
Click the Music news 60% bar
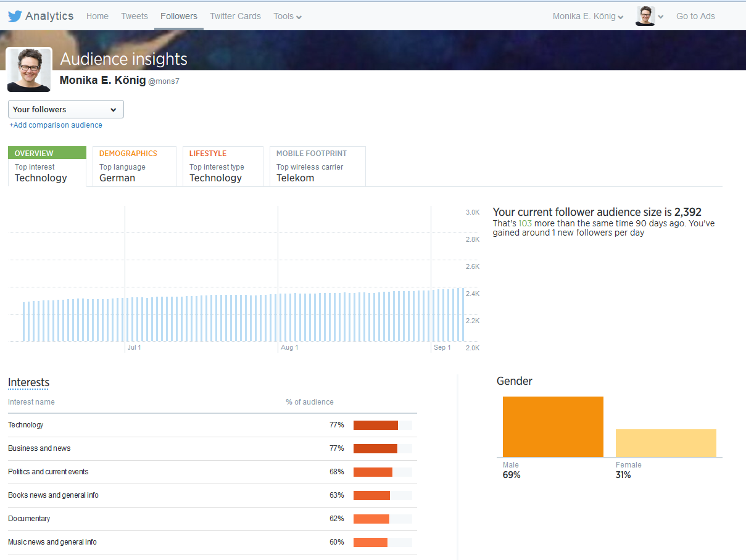point(370,542)
